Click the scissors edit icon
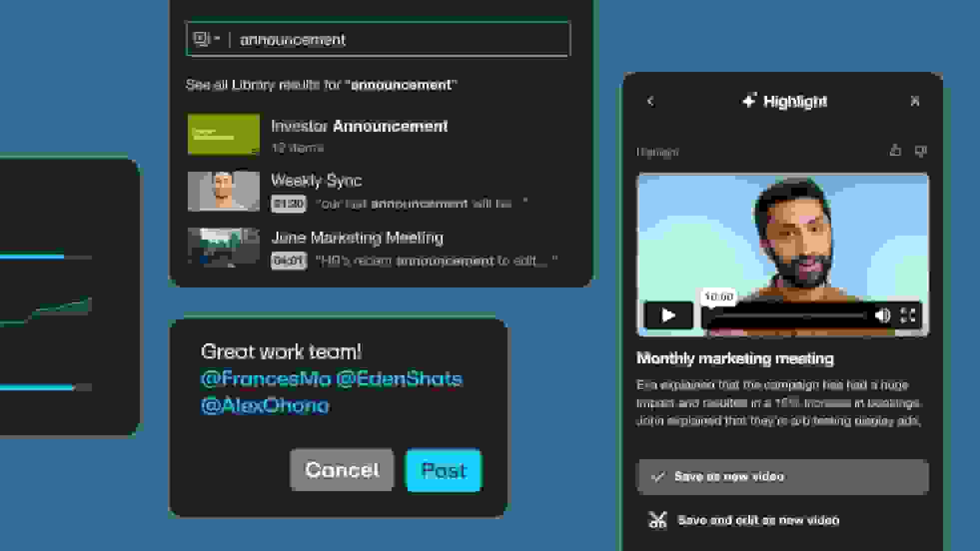980x551 pixels. point(657,520)
